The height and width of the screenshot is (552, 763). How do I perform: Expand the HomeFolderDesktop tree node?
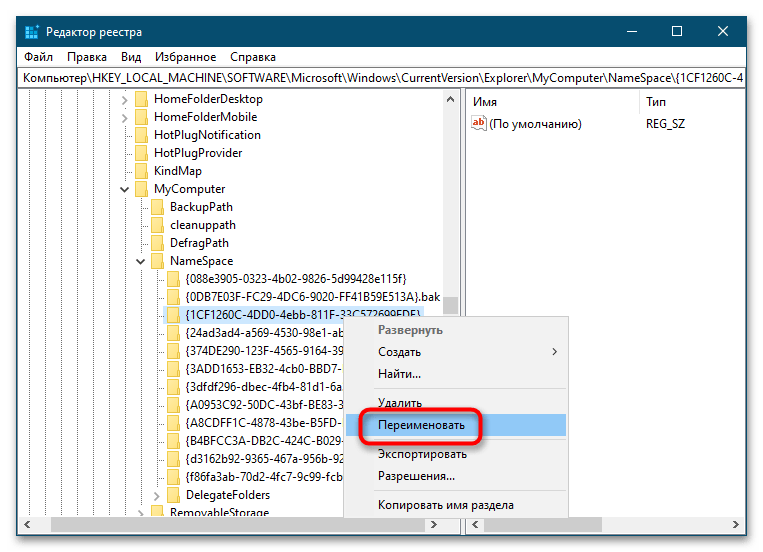tap(125, 99)
